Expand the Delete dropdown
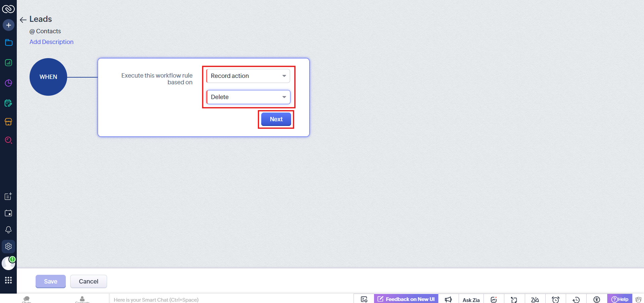This screenshot has height=303, width=644. pyautogui.click(x=248, y=97)
